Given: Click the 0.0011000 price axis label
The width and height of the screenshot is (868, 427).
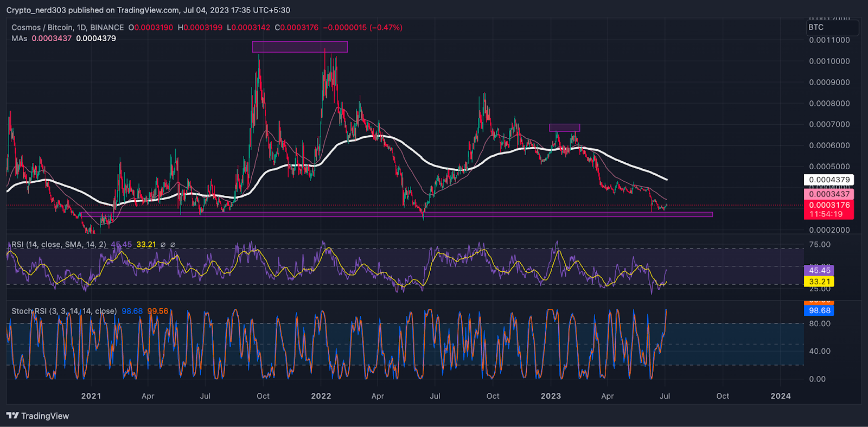Looking at the screenshot, I should click(x=829, y=40).
